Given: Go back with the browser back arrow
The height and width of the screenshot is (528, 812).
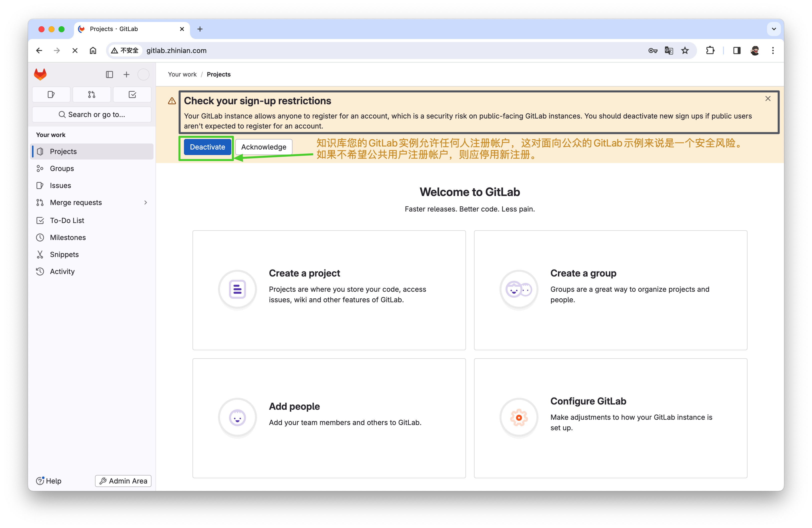Looking at the screenshot, I should (x=39, y=50).
